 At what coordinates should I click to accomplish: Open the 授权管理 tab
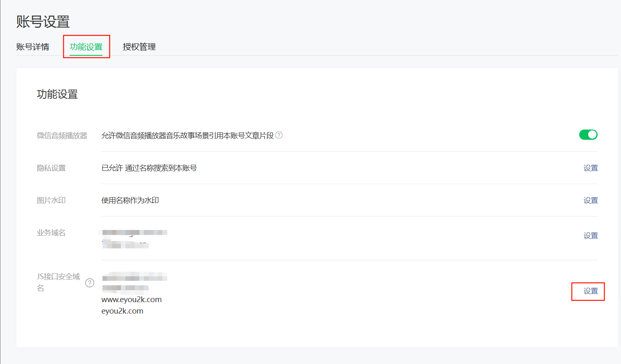pos(139,47)
